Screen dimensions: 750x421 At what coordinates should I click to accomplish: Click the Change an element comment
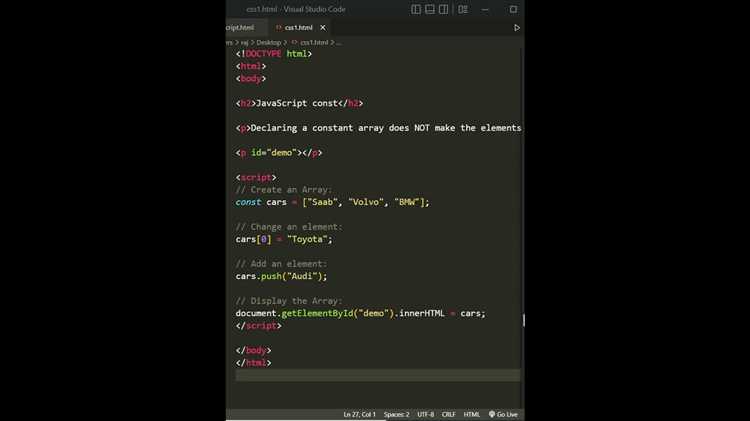pyautogui.click(x=289, y=227)
